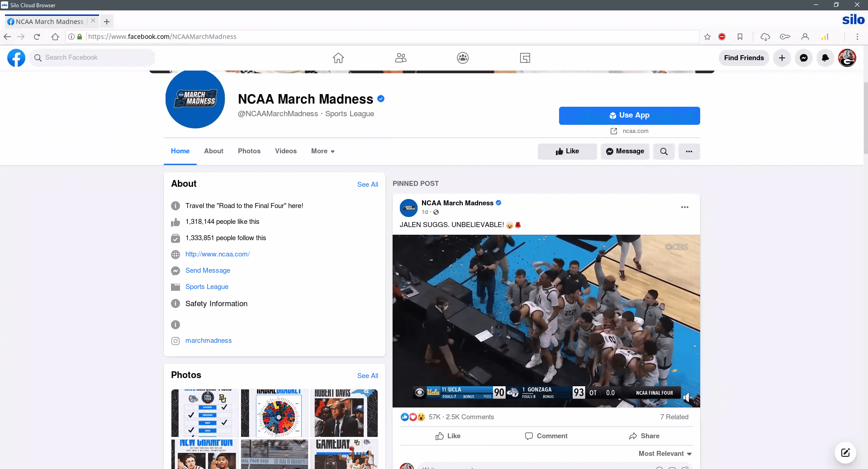Viewport: 868px width, 469px height.
Task: Open Facebook Messenger icon in top bar
Action: click(x=803, y=58)
